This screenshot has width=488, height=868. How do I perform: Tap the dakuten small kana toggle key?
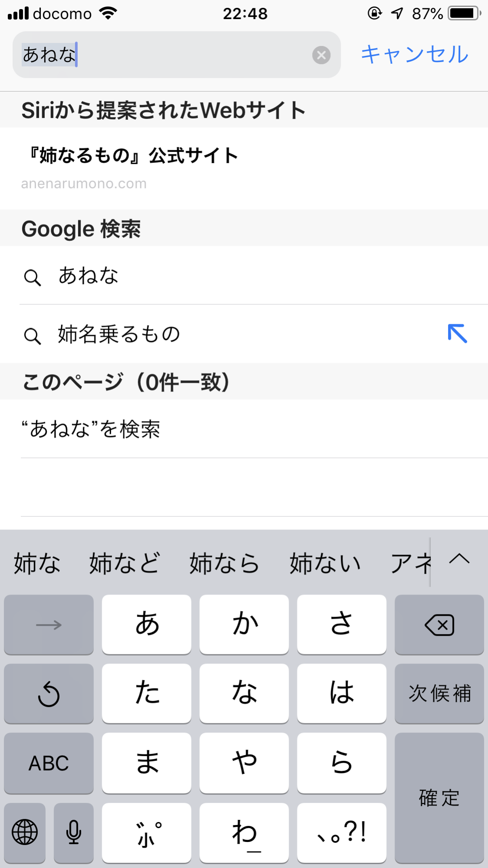(147, 833)
